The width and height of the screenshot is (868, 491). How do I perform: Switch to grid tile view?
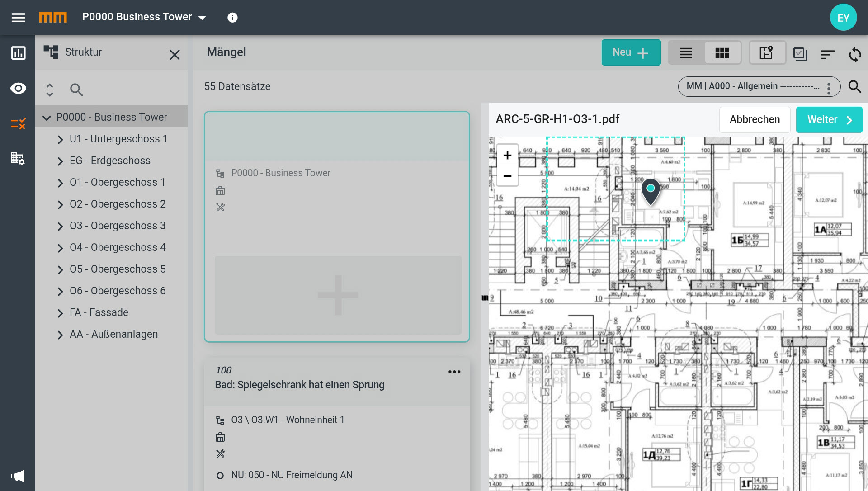(x=722, y=53)
